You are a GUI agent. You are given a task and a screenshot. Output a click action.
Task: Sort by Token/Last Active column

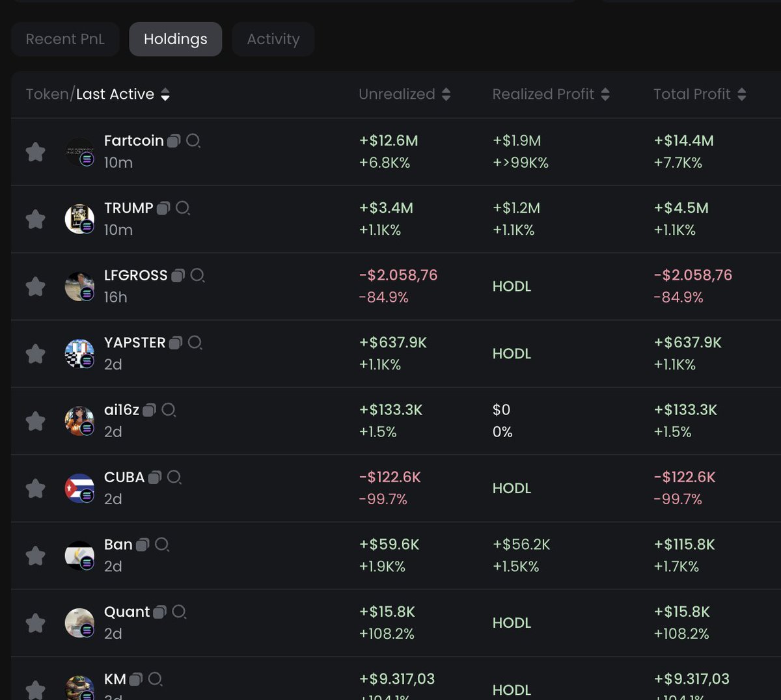click(98, 94)
